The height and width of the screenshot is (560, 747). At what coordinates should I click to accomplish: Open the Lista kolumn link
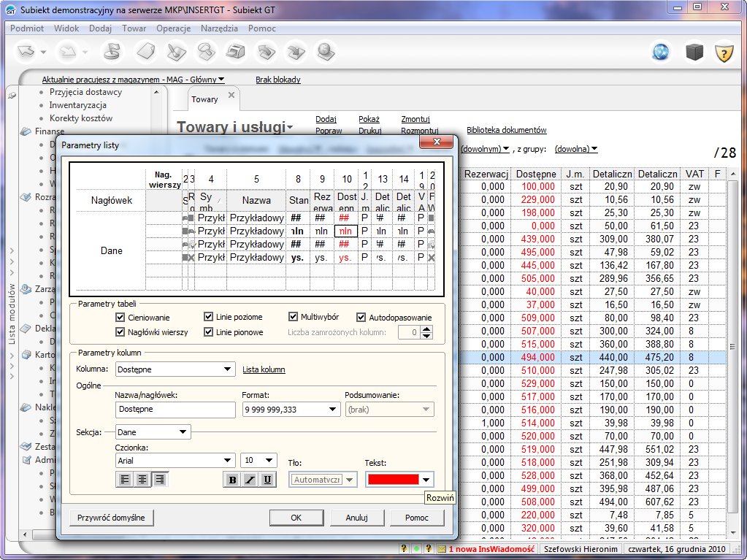click(264, 369)
